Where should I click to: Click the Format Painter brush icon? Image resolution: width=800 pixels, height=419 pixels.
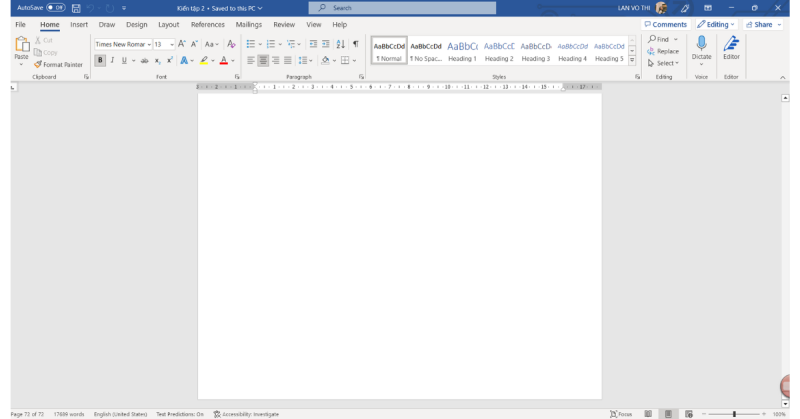tap(38, 64)
